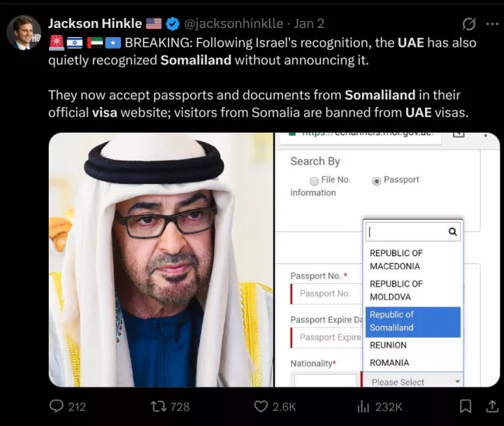Click the Grok slashed-circle icon

click(468, 24)
